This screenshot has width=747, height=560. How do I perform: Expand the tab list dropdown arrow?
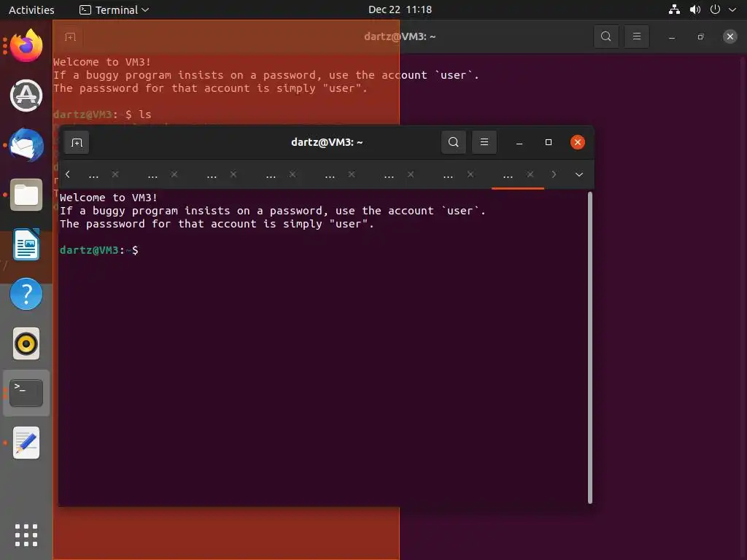(x=578, y=175)
